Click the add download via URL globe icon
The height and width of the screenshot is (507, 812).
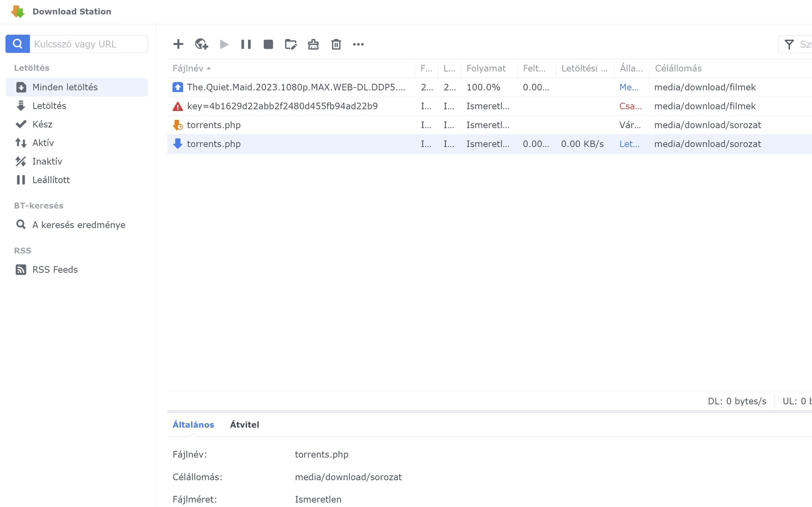[x=201, y=44]
